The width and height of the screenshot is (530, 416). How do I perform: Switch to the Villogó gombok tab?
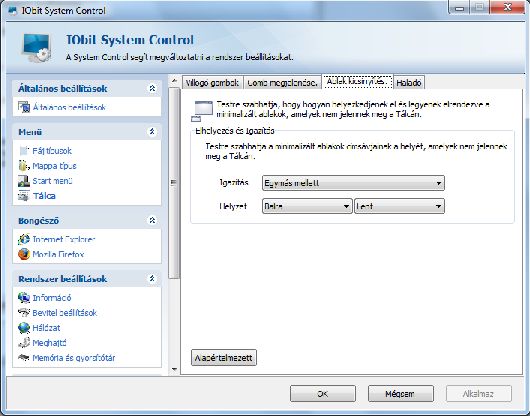point(212,83)
